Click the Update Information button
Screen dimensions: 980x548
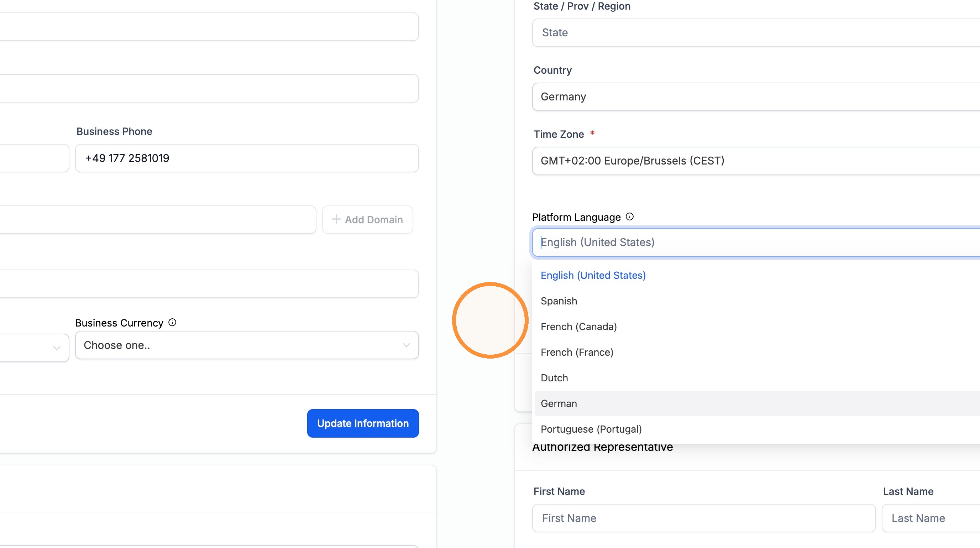point(363,423)
